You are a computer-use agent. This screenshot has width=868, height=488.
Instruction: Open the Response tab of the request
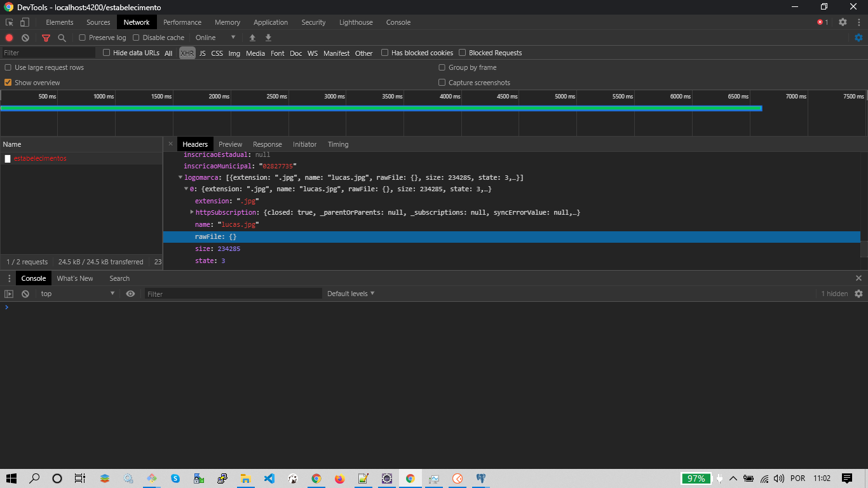click(x=267, y=145)
